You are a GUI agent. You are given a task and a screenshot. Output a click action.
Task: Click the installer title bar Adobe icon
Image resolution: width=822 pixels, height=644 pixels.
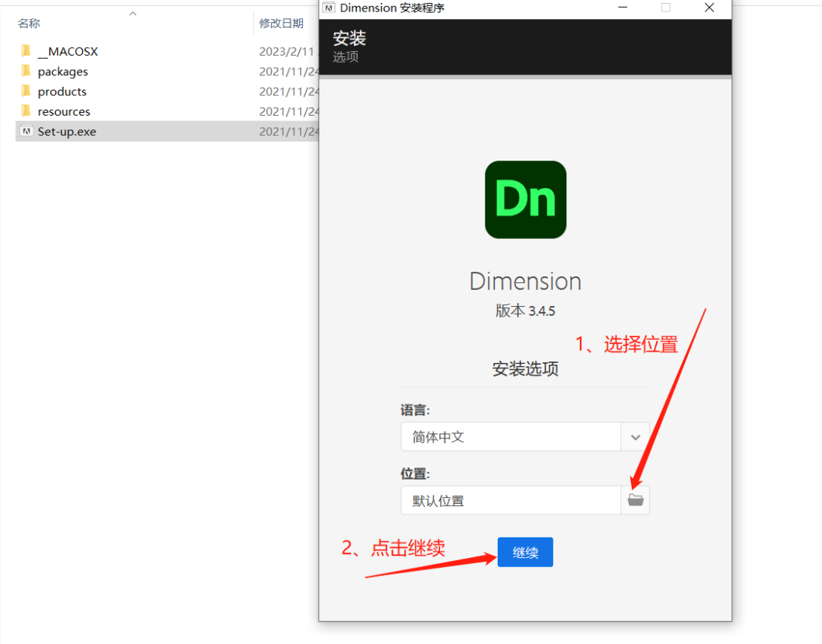coord(328,8)
